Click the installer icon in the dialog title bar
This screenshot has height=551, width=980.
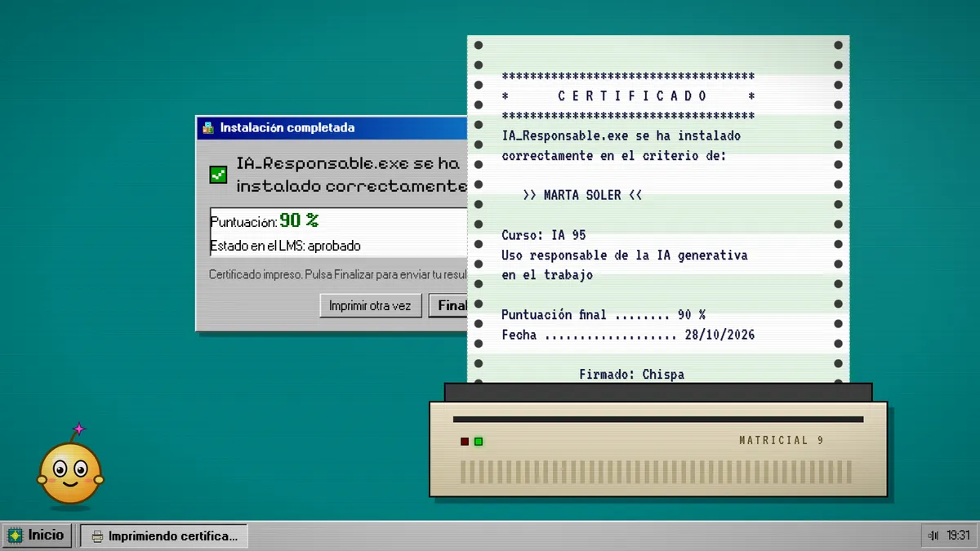click(x=208, y=127)
